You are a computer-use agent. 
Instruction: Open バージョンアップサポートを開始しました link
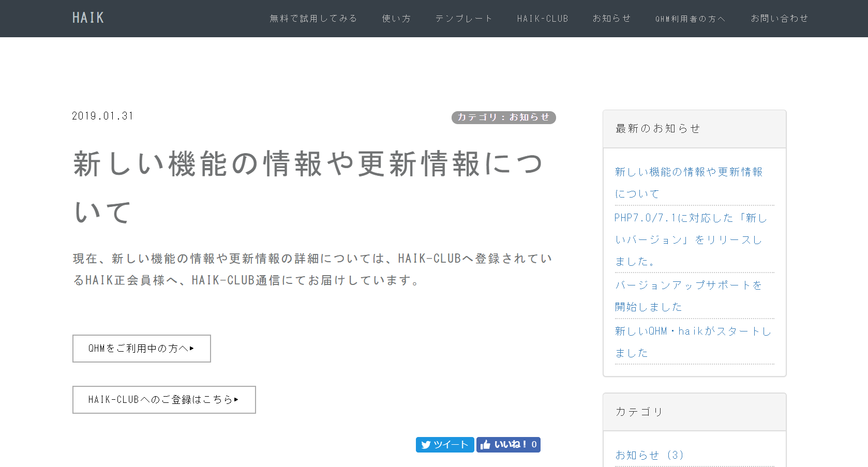tap(689, 296)
